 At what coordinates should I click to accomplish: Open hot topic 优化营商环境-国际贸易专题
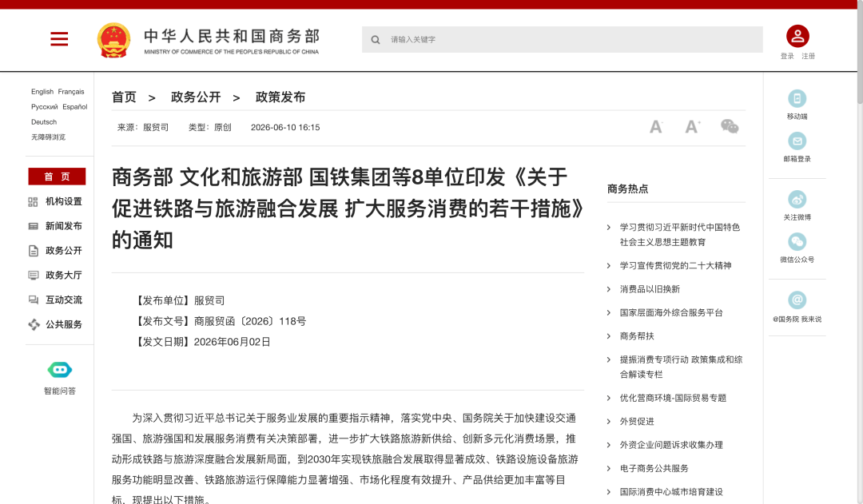pyautogui.click(x=673, y=398)
